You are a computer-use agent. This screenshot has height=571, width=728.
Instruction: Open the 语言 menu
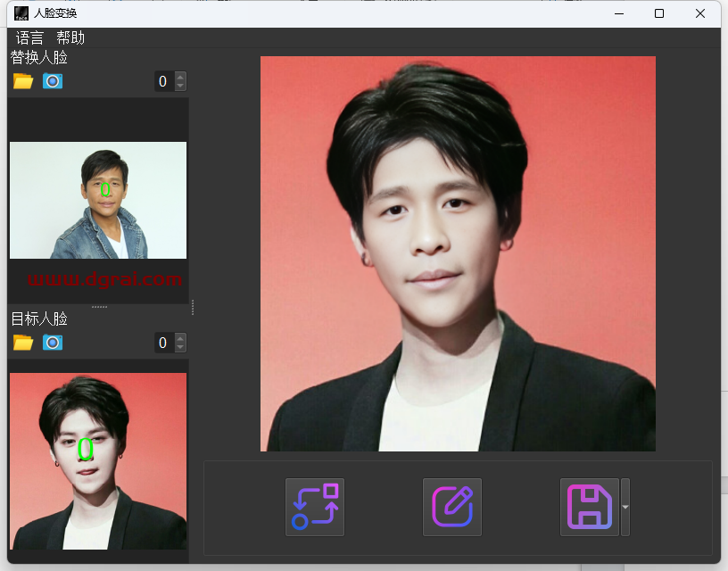29,37
